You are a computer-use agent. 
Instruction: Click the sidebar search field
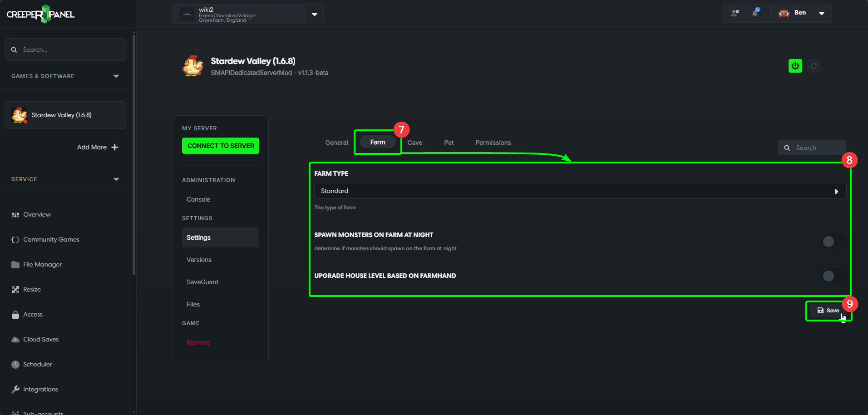click(x=66, y=49)
